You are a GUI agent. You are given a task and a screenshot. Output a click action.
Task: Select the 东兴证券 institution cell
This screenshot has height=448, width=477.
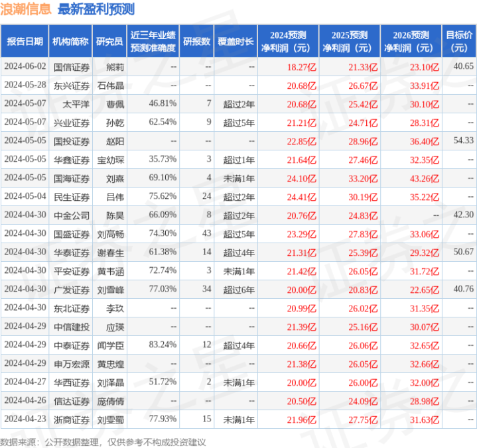pos(72,85)
